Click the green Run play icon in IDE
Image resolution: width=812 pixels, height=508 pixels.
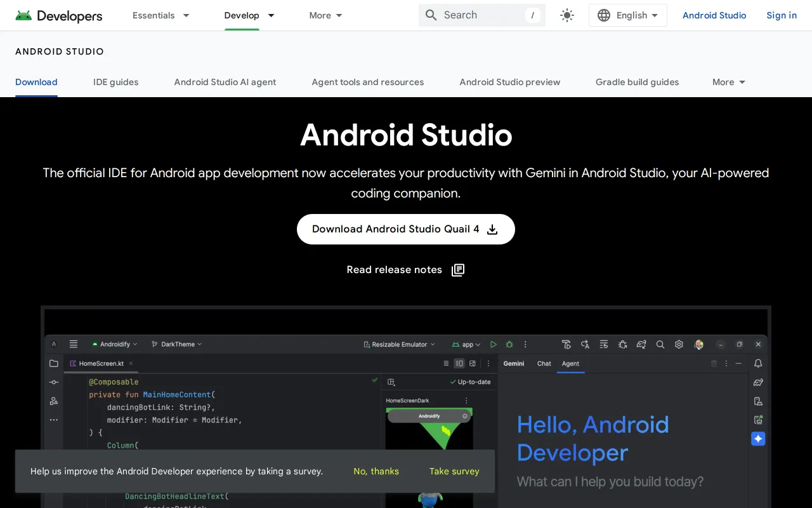pos(494,344)
